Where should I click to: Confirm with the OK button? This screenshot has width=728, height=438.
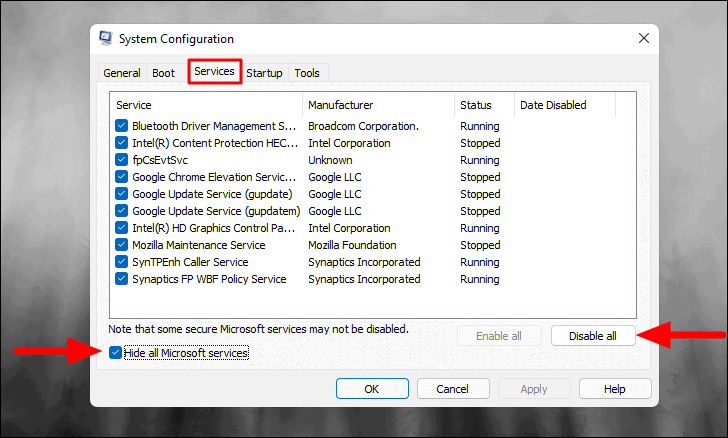[x=372, y=389]
